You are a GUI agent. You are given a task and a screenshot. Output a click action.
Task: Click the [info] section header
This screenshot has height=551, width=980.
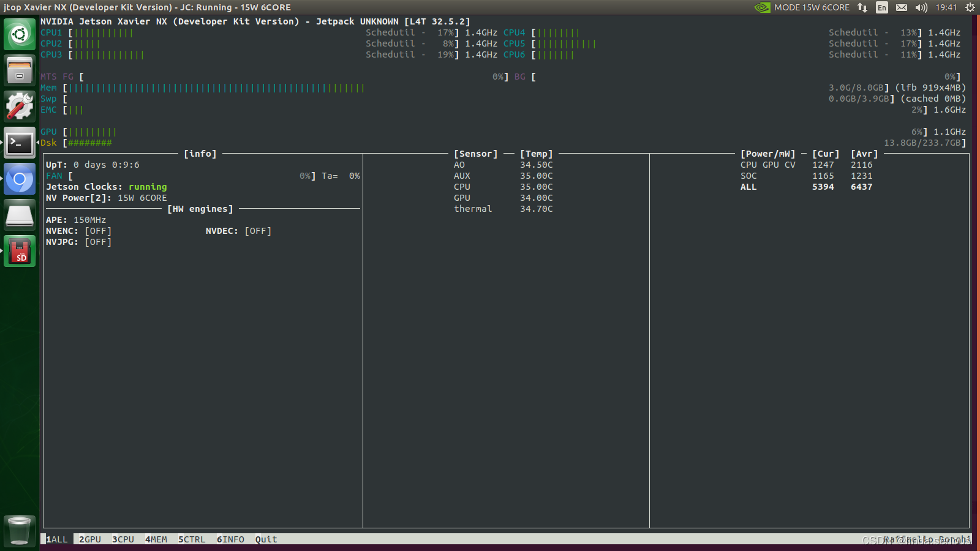click(x=200, y=154)
